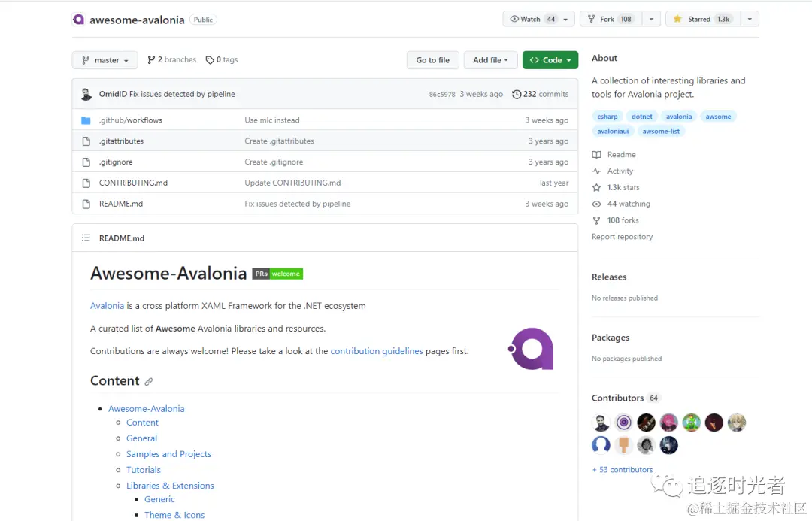Follow the Avalonia link in README intro

pos(108,306)
